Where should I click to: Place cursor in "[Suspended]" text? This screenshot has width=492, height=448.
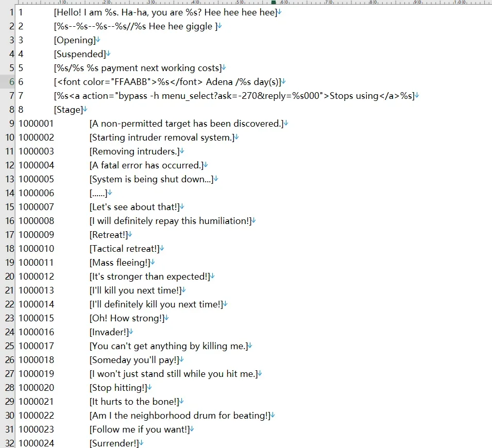click(80, 54)
